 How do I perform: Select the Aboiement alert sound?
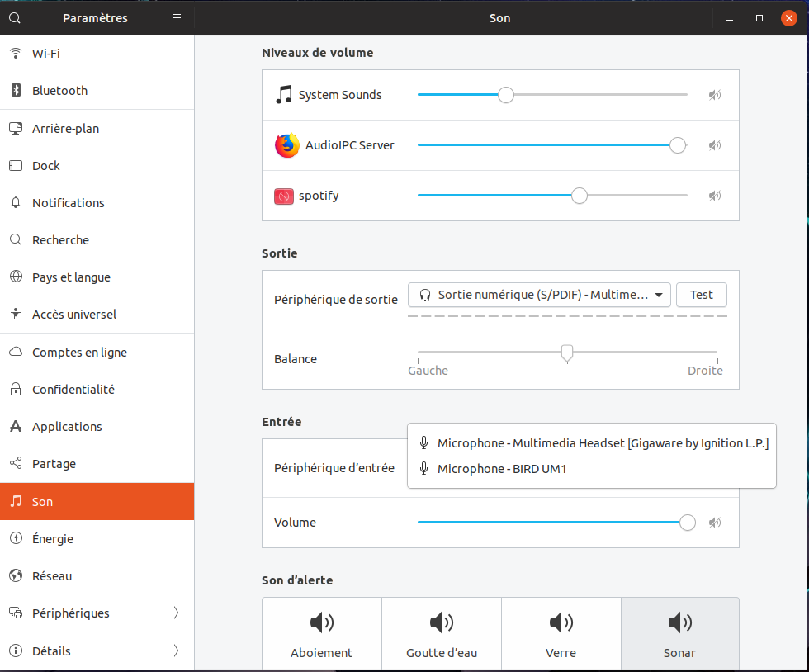pos(321,634)
